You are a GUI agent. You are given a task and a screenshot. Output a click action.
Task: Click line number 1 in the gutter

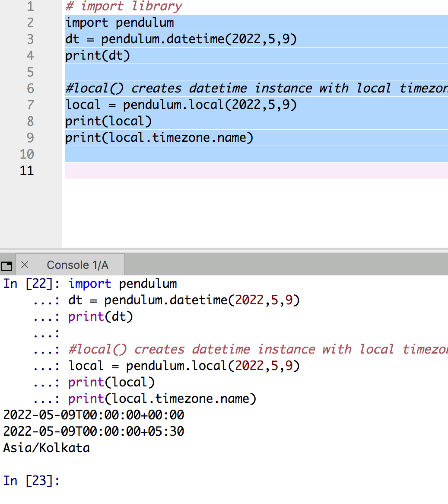(30, 6)
